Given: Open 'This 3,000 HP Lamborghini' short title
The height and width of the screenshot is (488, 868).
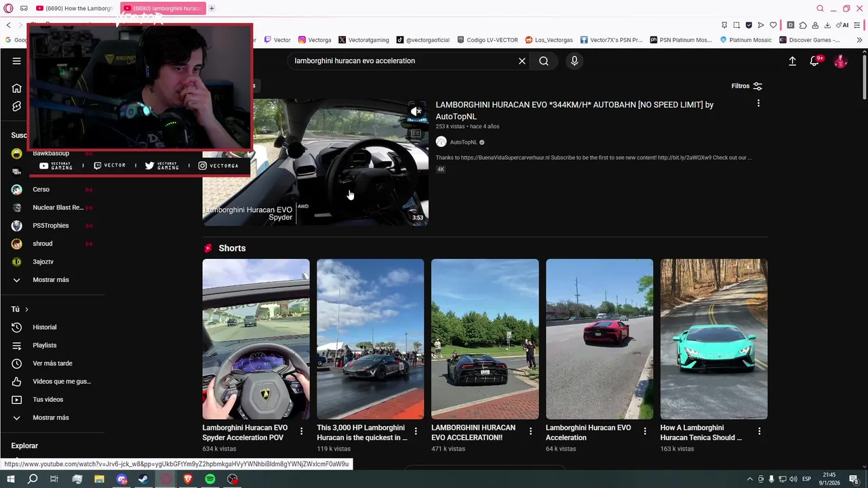Looking at the screenshot, I should [362, 432].
